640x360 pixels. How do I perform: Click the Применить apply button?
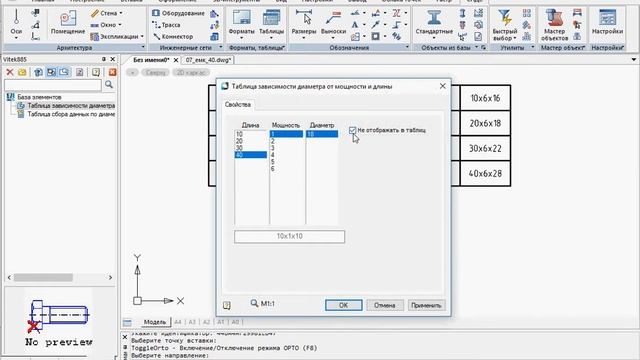pos(426,305)
